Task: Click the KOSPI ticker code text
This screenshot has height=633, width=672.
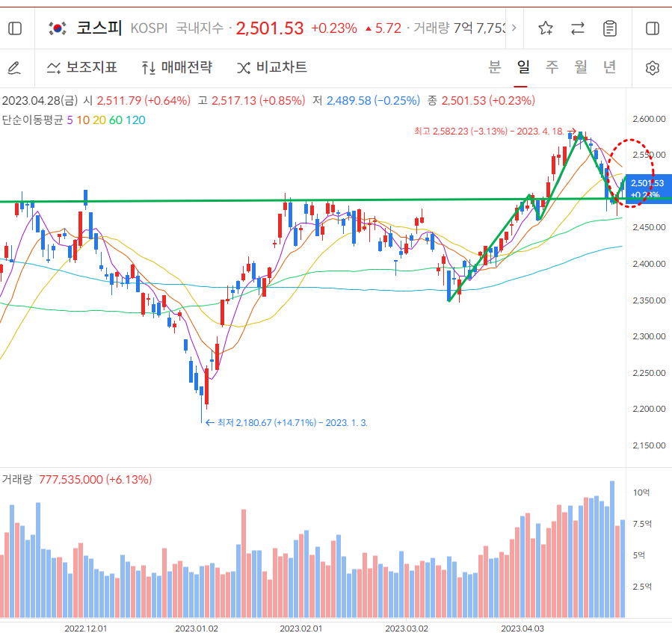Action: 149,28
